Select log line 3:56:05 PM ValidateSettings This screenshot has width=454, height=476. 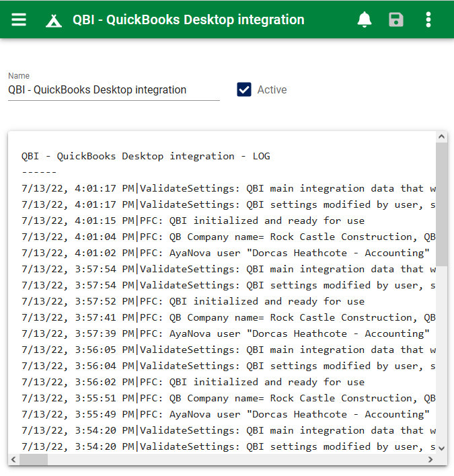(229, 350)
